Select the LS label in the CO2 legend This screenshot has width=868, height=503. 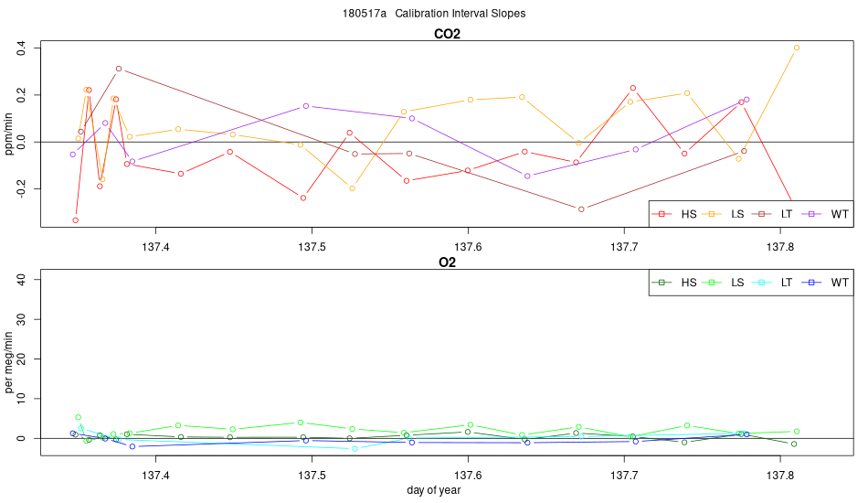point(737,214)
